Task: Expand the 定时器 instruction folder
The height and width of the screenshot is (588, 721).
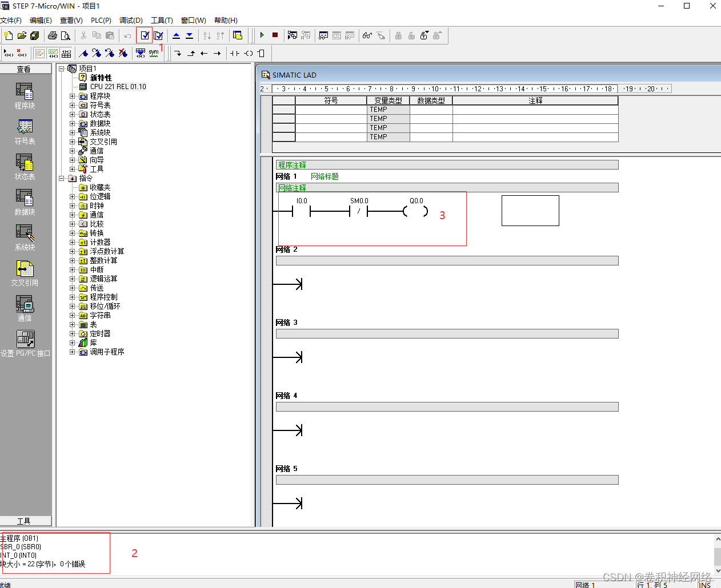Action: pyautogui.click(x=73, y=333)
